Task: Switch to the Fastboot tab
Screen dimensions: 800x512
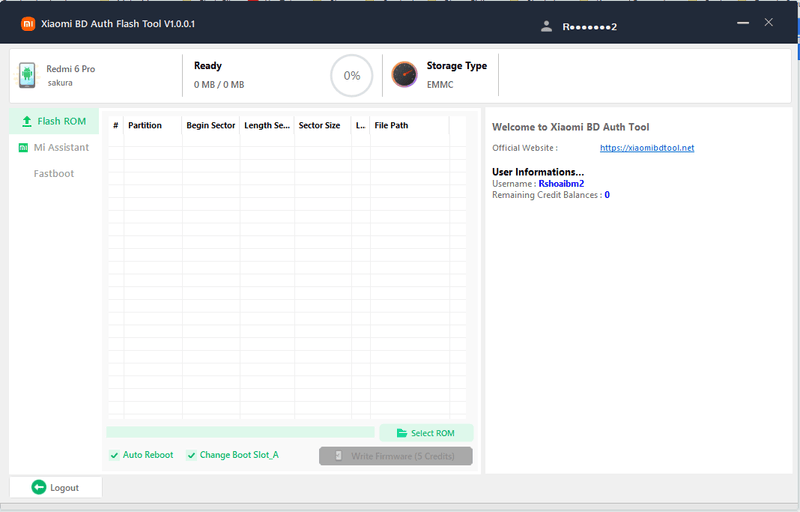Action: tap(54, 173)
